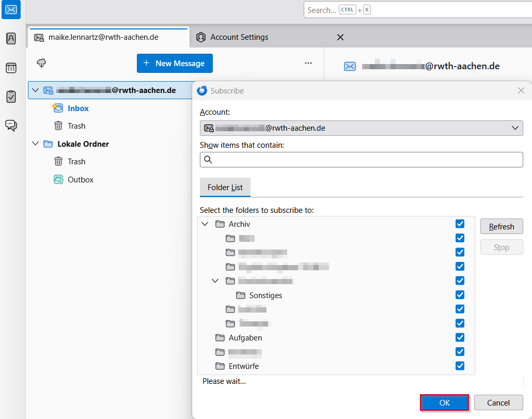
Task: Collapse the rwth-aachen.de account in folder pane
Action: pyautogui.click(x=35, y=90)
